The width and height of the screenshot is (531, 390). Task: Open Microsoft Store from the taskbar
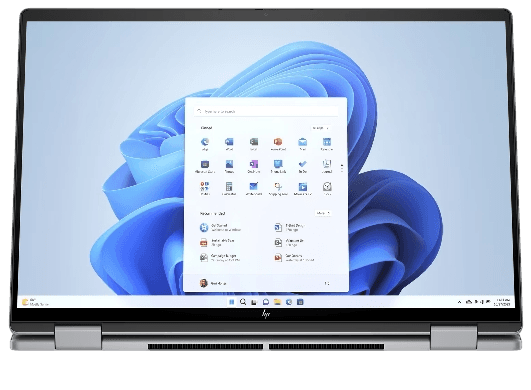click(x=300, y=302)
